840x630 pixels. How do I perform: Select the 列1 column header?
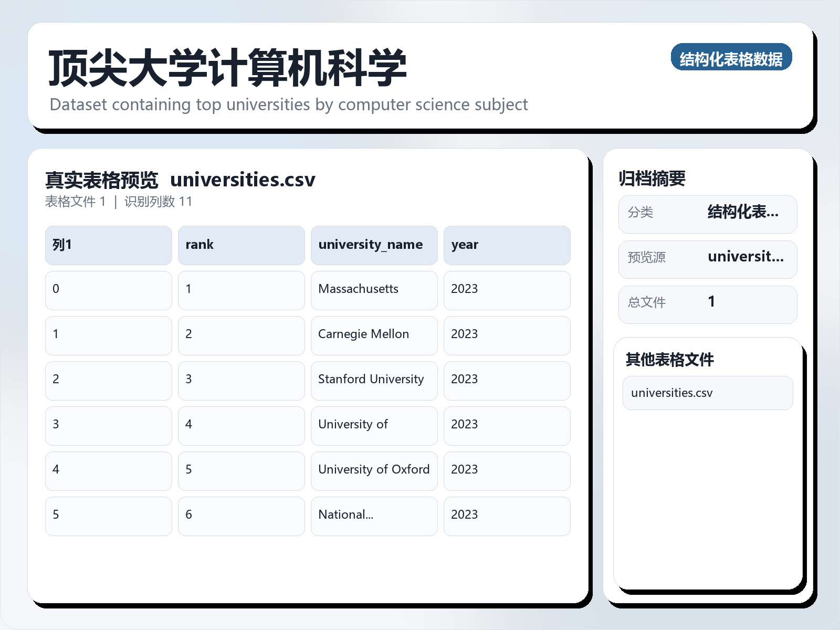point(108,245)
